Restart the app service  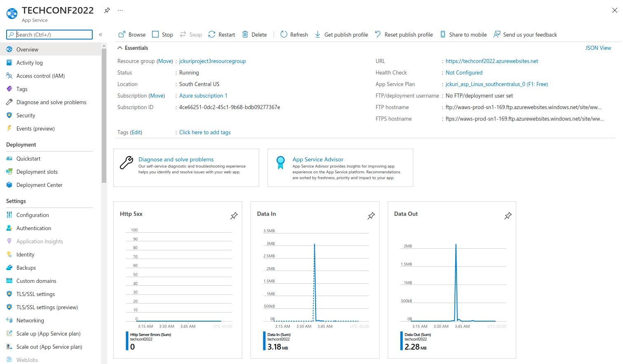222,35
